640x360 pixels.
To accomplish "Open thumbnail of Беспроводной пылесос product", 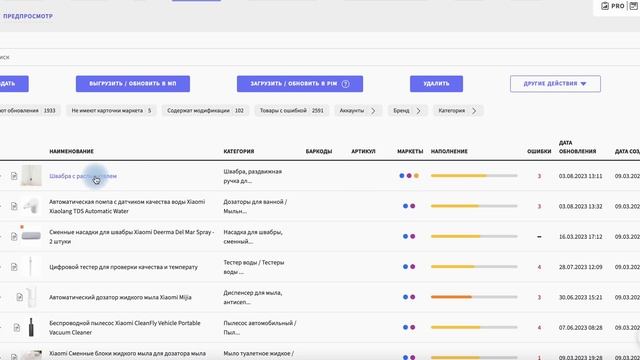I will click(31, 327).
